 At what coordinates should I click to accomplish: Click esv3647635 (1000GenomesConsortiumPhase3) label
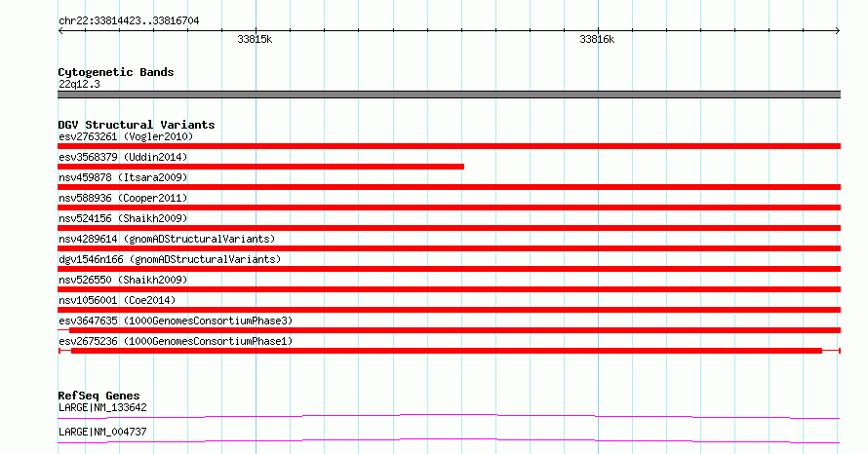[176, 321]
